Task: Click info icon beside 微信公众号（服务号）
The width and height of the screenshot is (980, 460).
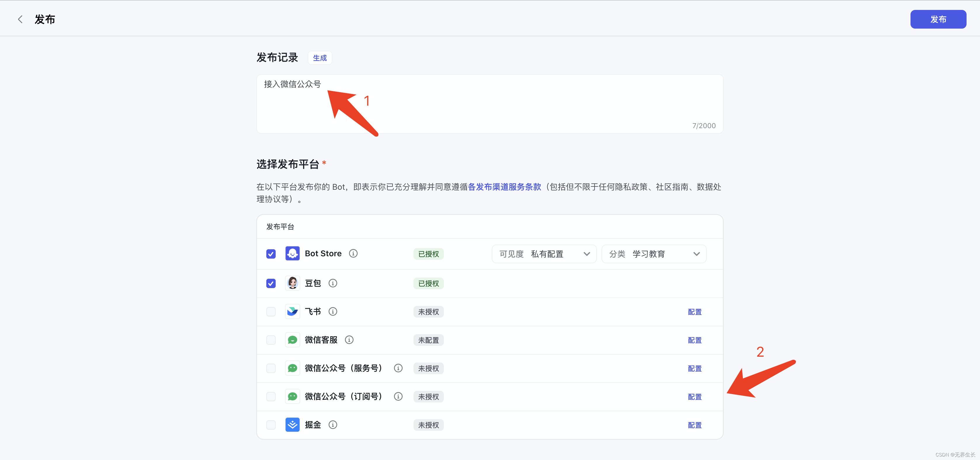Action: tap(398, 368)
